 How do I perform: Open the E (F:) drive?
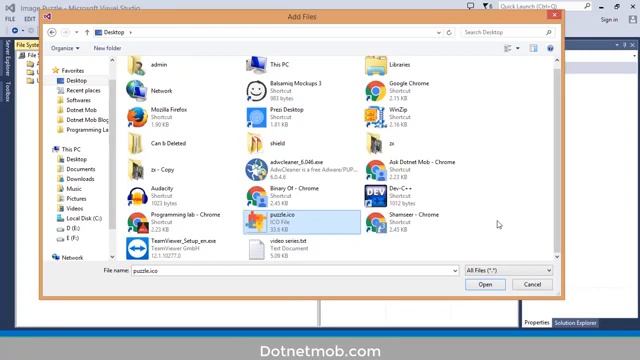[x=72, y=238]
